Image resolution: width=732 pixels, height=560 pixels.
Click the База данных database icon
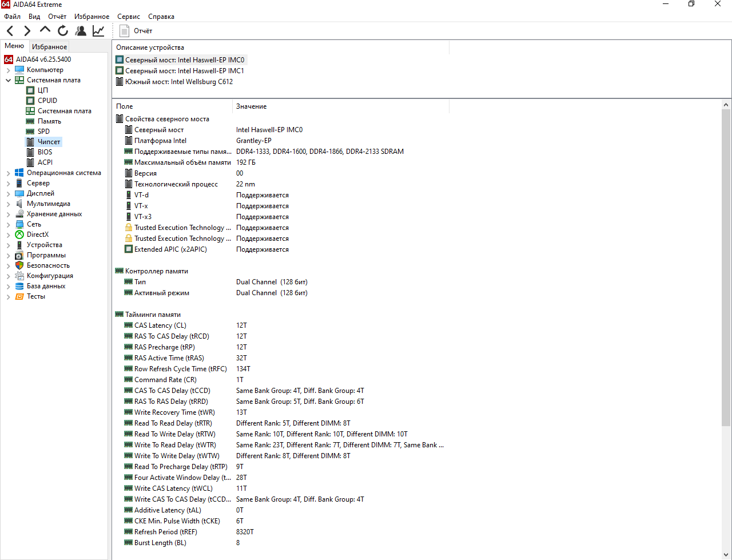point(20,286)
